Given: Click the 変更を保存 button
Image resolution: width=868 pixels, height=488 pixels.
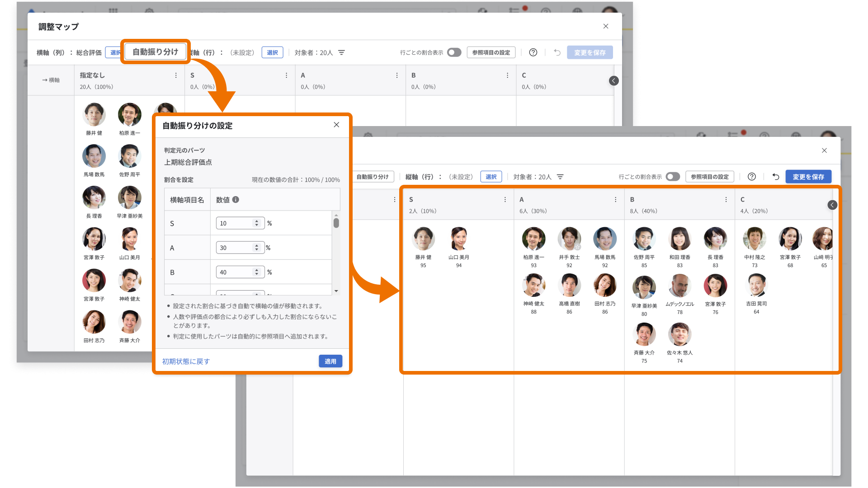Looking at the screenshot, I should click(808, 177).
